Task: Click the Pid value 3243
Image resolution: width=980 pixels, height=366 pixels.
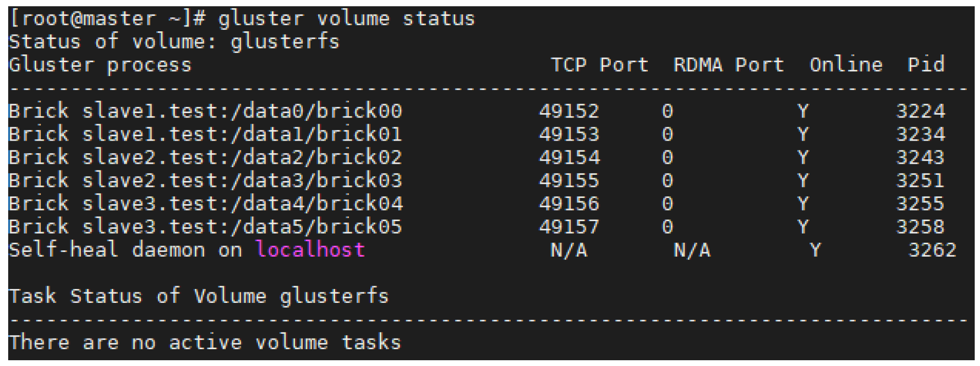Action: click(x=920, y=157)
